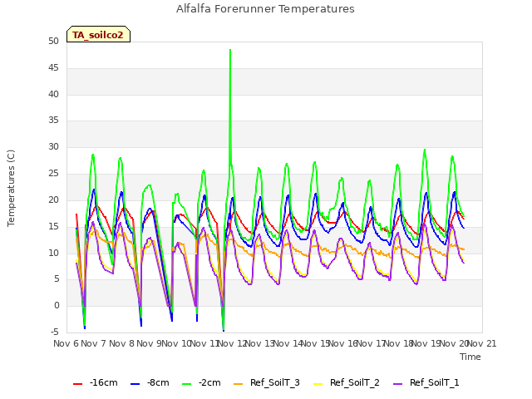Screen dimensions: 532x399
Task: Click the chart title Alfalfa Forerunner Temperatures
Action: pos(265,9)
